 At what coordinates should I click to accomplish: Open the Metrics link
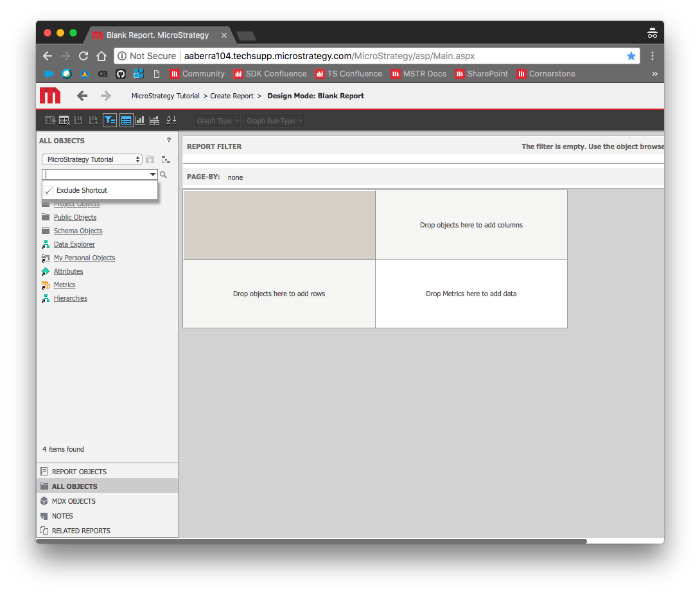tap(64, 285)
